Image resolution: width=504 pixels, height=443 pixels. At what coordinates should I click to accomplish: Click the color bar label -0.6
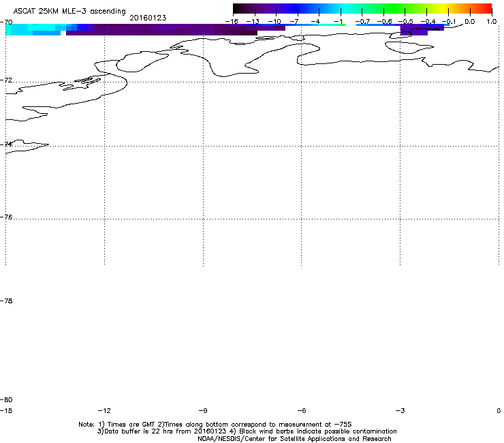384,21
